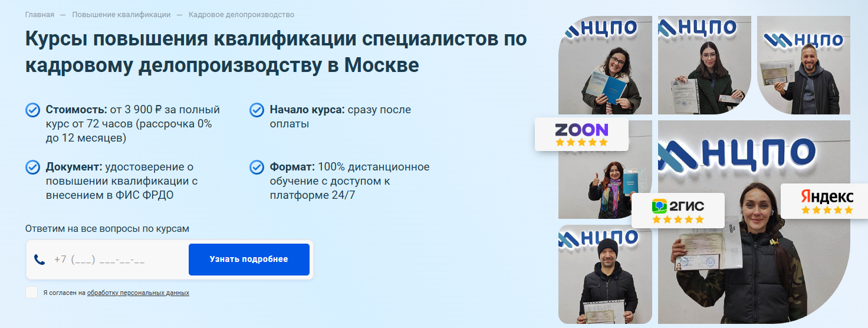This screenshot has height=328, width=868.
Task: View photo of man in black beanie
Action: (605, 274)
